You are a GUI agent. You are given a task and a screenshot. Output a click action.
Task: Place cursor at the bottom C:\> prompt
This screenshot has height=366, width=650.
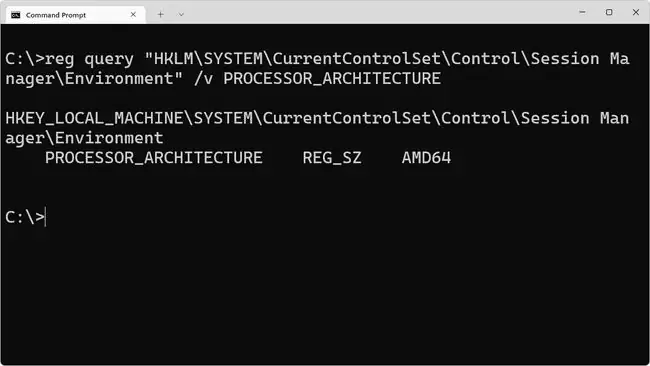click(x=25, y=218)
